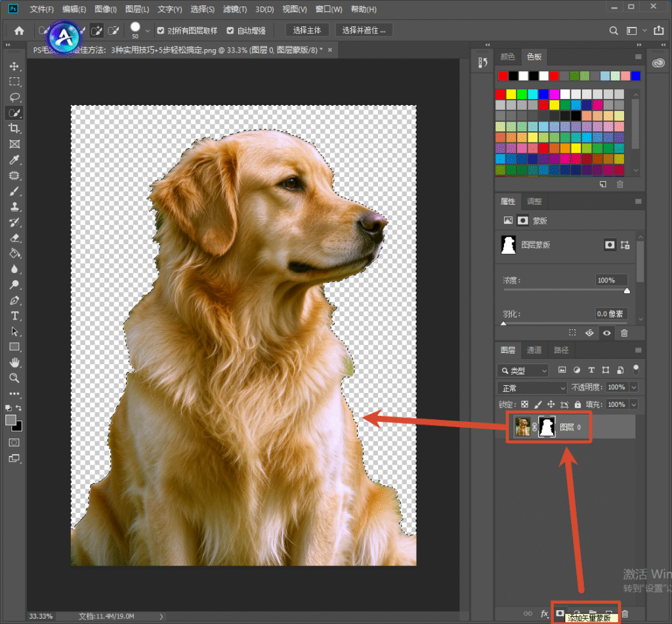The width and height of the screenshot is (672, 624).
Task: Select the Path Selection tool
Action: click(x=14, y=331)
